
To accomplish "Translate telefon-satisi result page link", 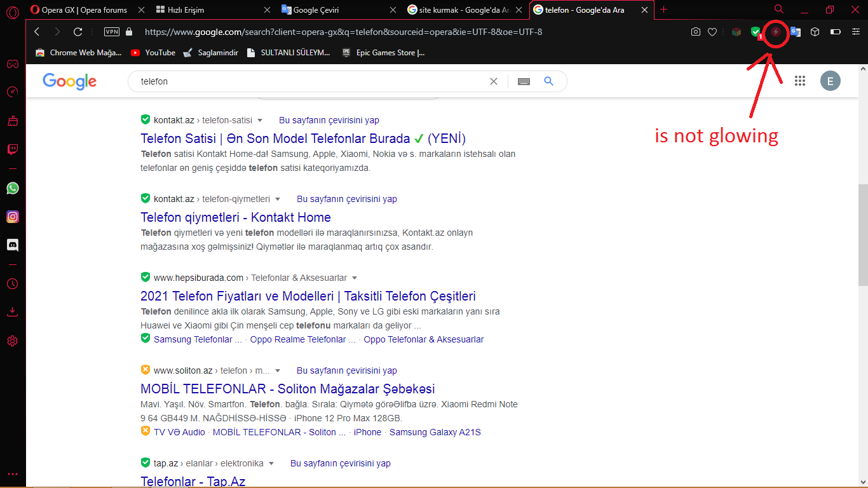I will click(329, 120).
